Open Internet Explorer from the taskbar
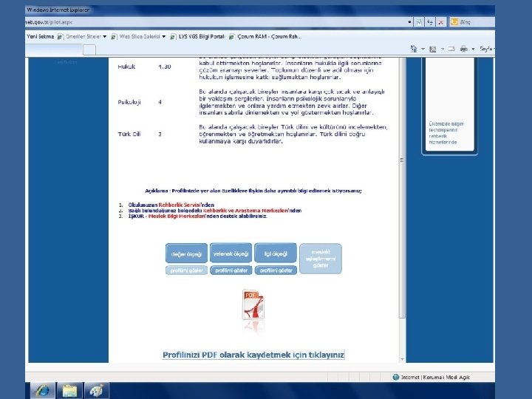This screenshot has height=399, width=532. coord(43,391)
